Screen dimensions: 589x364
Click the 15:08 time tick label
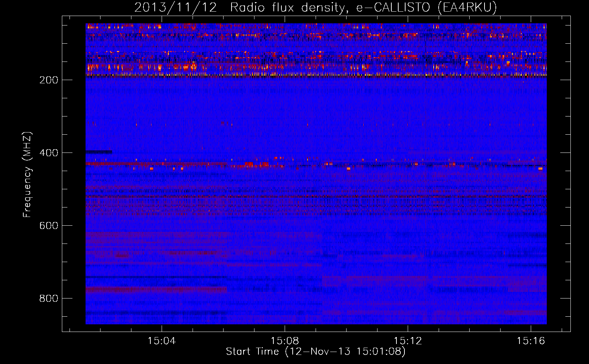(285, 341)
